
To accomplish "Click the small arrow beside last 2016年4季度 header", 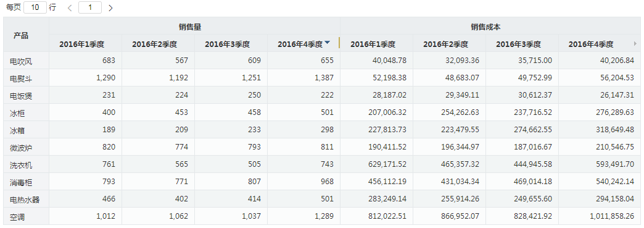I will point(635,43).
